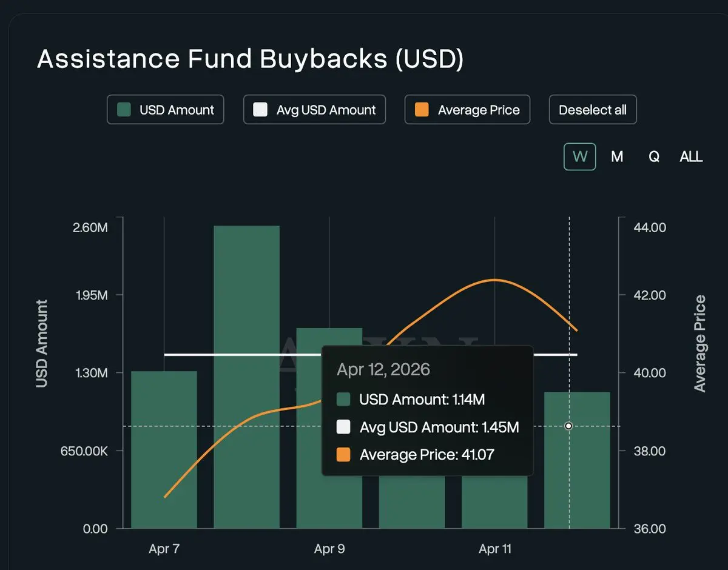Image resolution: width=728 pixels, height=570 pixels.
Task: Switch to the M monthly timeframe
Action: [617, 156]
